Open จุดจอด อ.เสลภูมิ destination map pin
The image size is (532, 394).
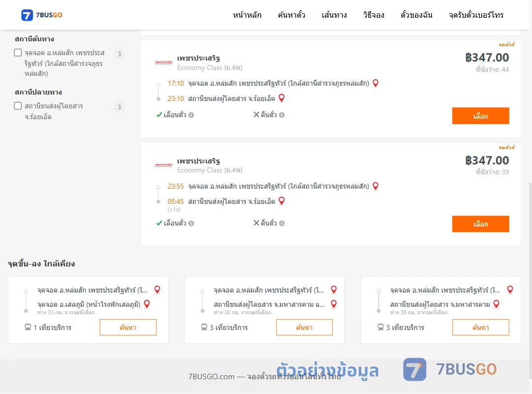tap(147, 304)
